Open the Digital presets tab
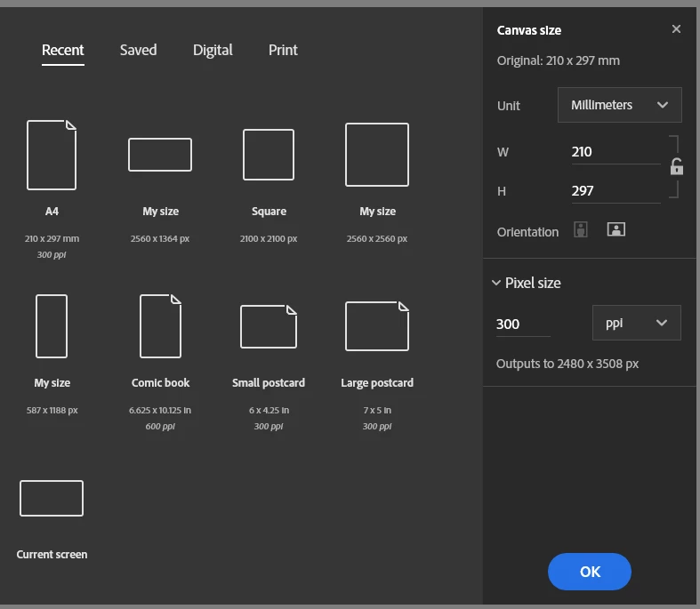Image resolution: width=700 pixels, height=609 pixels. coord(213,50)
